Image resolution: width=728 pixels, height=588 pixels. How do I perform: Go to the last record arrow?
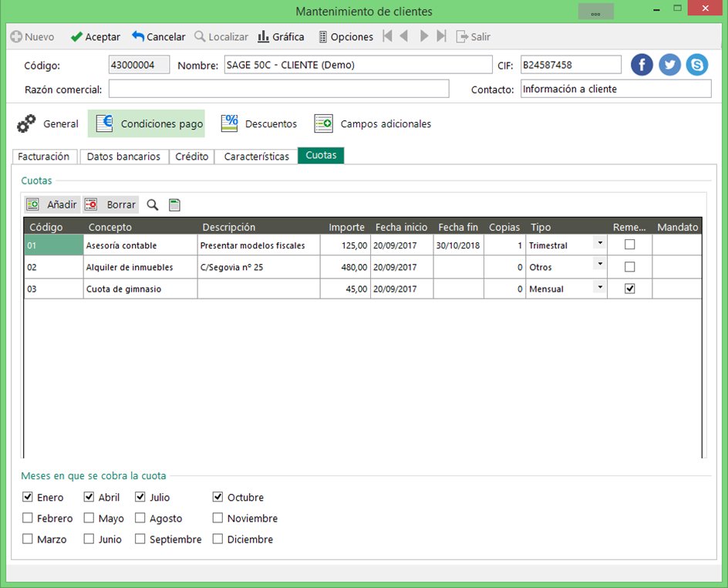[x=442, y=35]
